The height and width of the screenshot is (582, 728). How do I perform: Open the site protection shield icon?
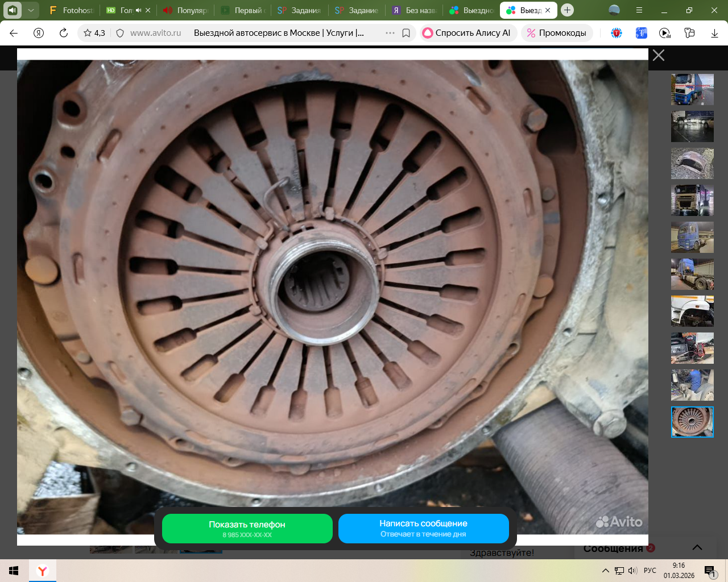tap(120, 33)
